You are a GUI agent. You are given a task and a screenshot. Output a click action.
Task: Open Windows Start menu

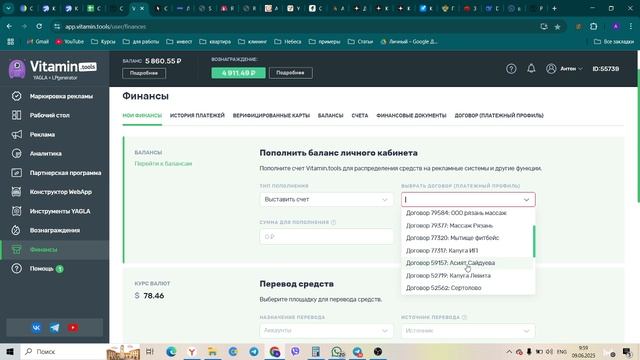(x=10, y=351)
